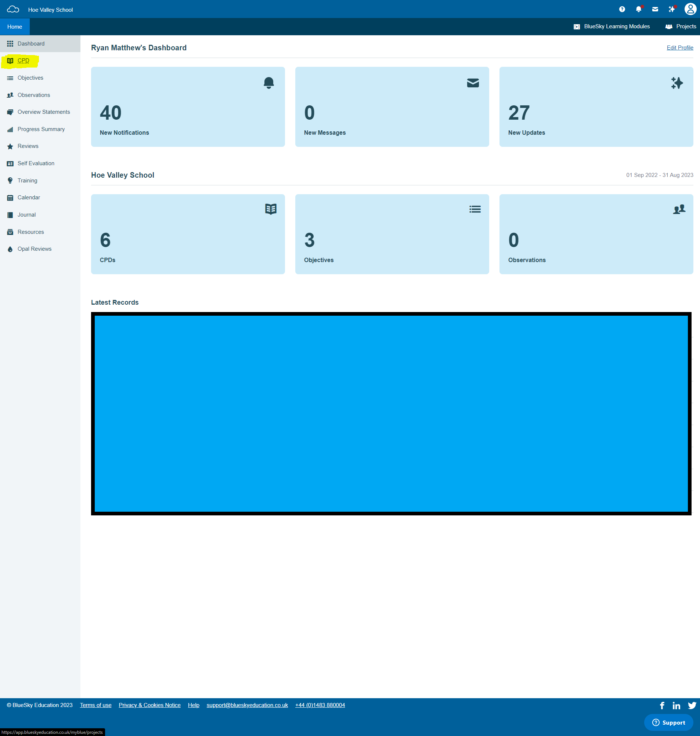This screenshot has height=736, width=700.
Task: Click the Journal book icon
Action: coord(10,215)
